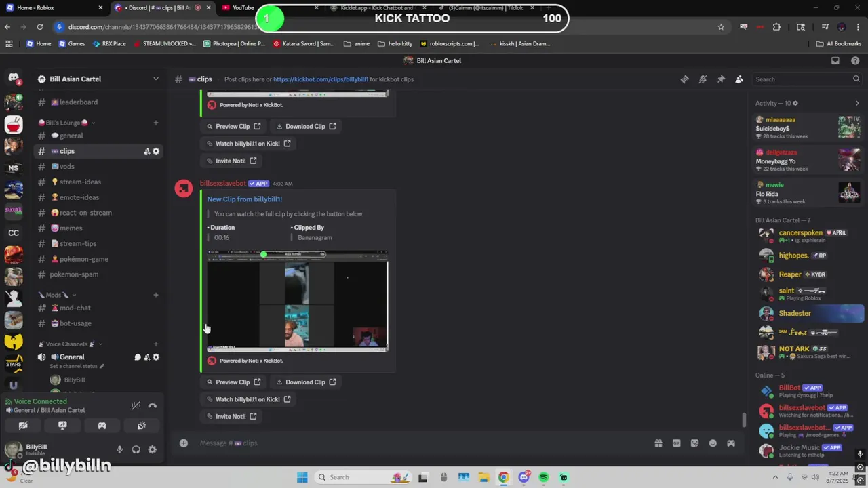The height and width of the screenshot is (488, 868).
Task: Open gift icon in message bar
Action: (658, 443)
